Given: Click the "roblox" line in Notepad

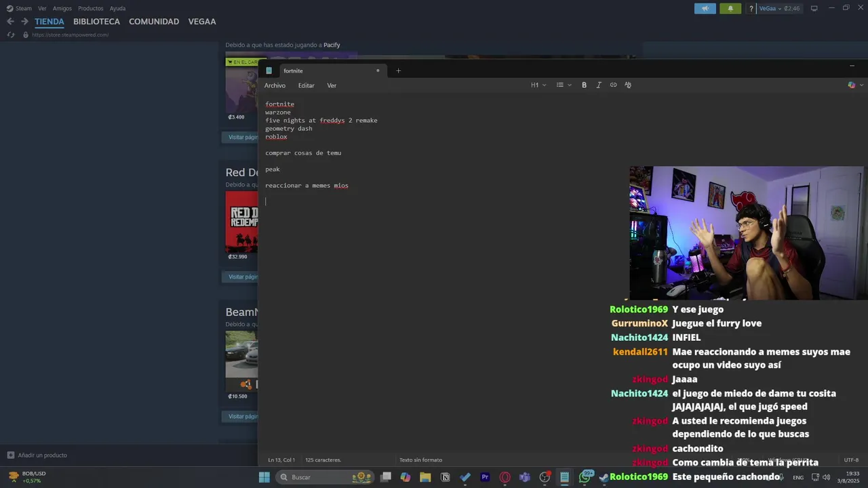Looking at the screenshot, I should tap(276, 137).
